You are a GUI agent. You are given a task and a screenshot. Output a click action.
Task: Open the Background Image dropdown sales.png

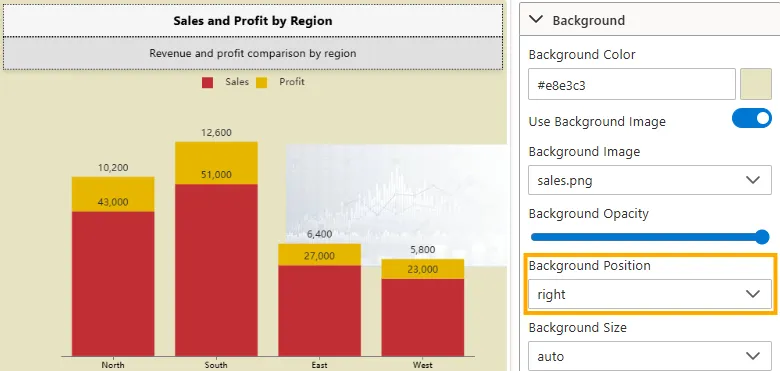coord(650,180)
